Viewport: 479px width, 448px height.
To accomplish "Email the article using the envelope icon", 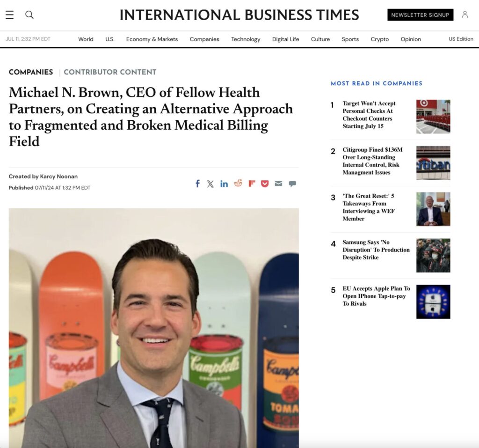I will (278, 184).
